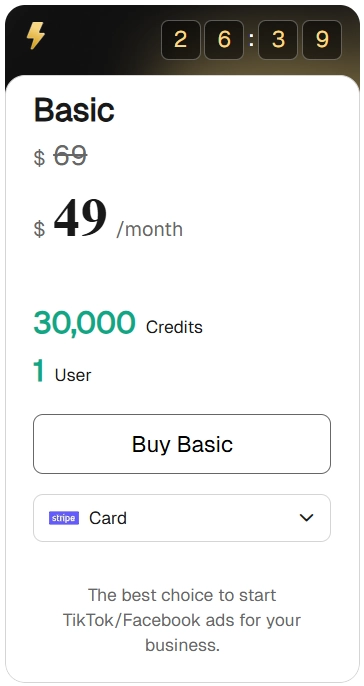
Task: Click the countdown digit 6
Action: [224, 40]
